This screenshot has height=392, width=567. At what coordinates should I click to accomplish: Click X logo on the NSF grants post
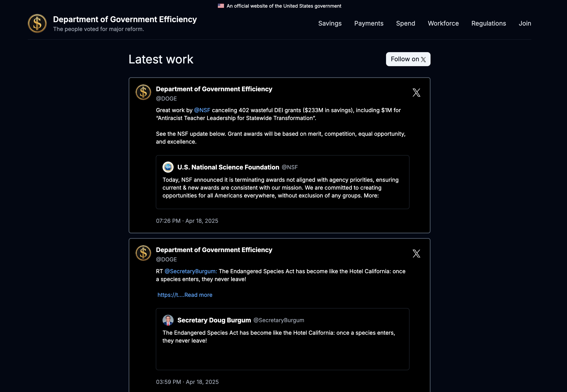pyautogui.click(x=416, y=92)
